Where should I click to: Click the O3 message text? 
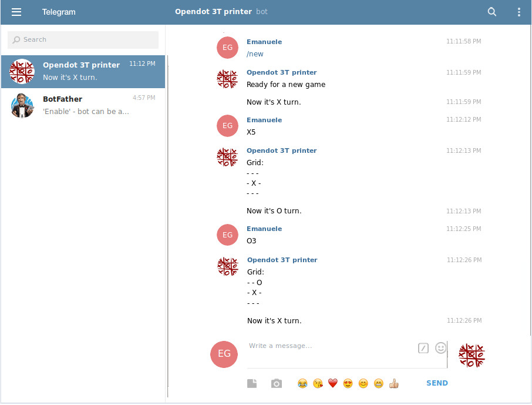tap(251, 241)
